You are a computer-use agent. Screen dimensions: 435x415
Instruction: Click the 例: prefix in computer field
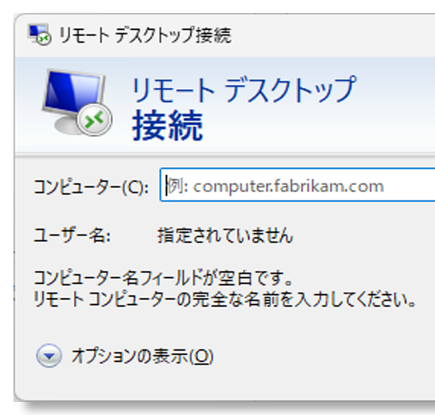178,186
